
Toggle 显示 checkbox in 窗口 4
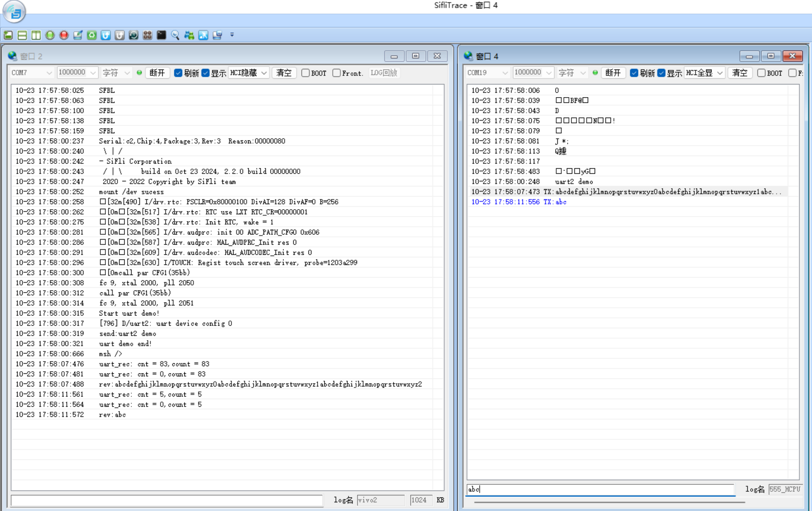(662, 73)
